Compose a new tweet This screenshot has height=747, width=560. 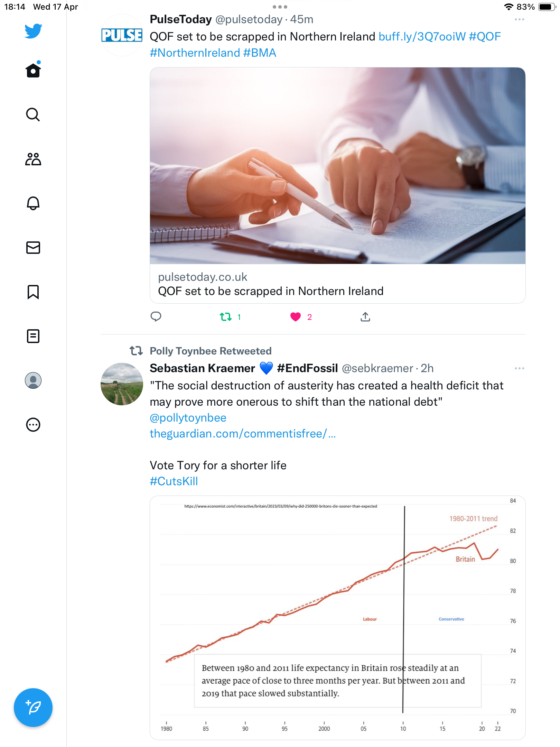[33, 708]
